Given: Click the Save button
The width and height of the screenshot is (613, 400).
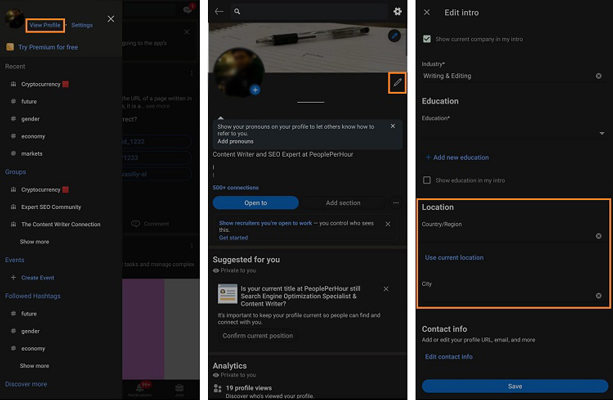Looking at the screenshot, I should pos(515,386).
